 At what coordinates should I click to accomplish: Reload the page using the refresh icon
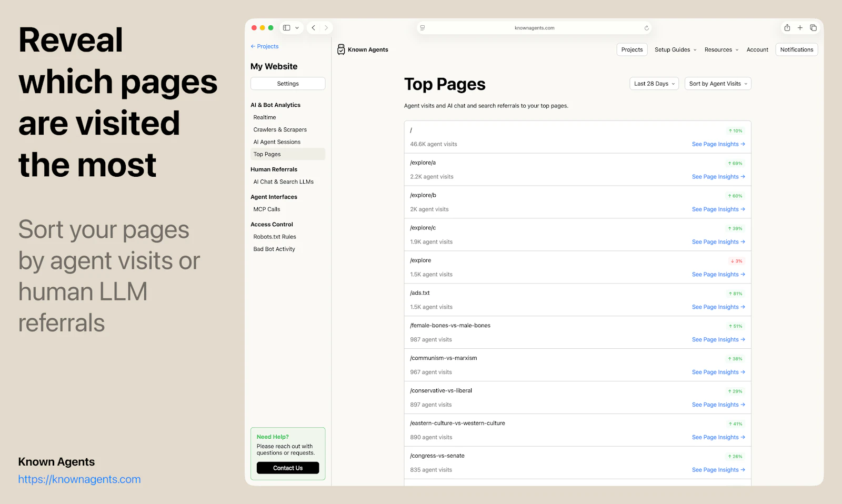[647, 28]
